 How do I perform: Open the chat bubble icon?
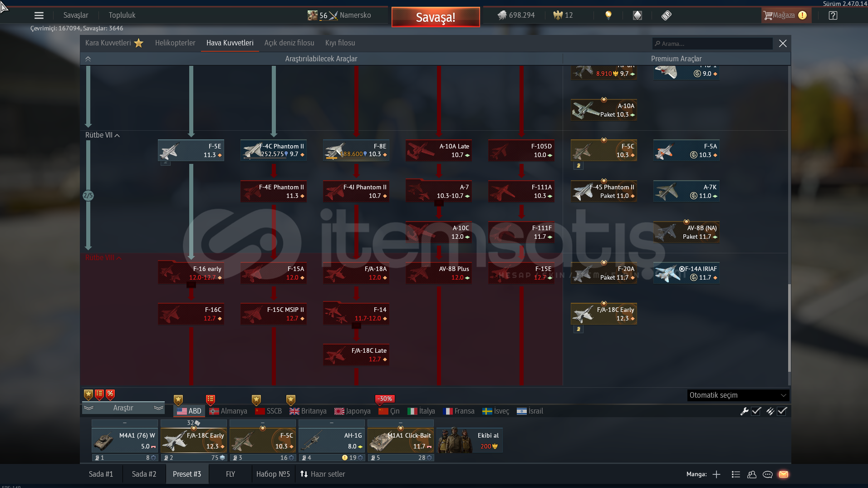tap(768, 474)
